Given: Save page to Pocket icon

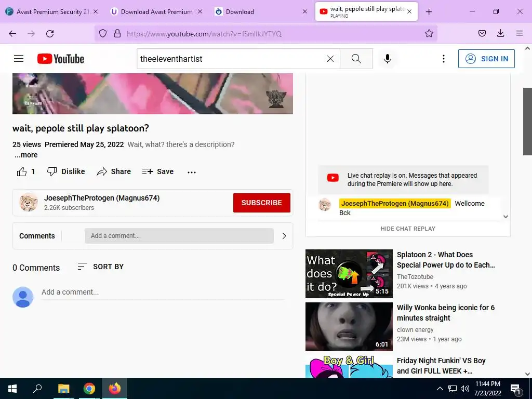Looking at the screenshot, I should 482,33.
